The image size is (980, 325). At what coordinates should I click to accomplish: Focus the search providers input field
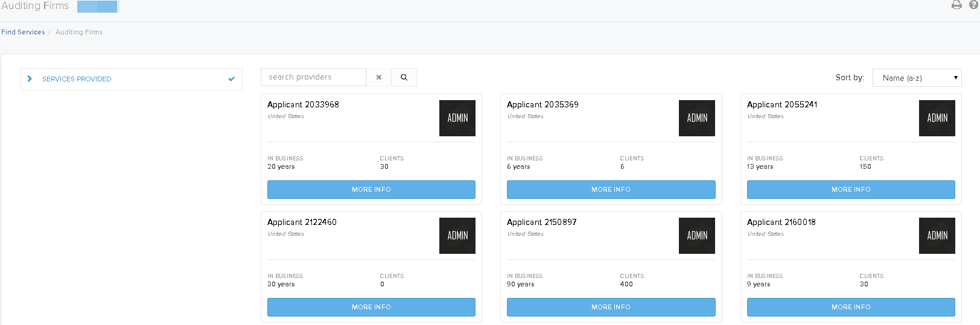[x=314, y=77]
